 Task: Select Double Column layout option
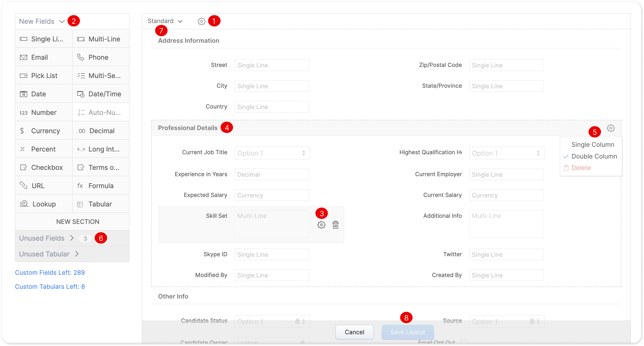pos(594,156)
